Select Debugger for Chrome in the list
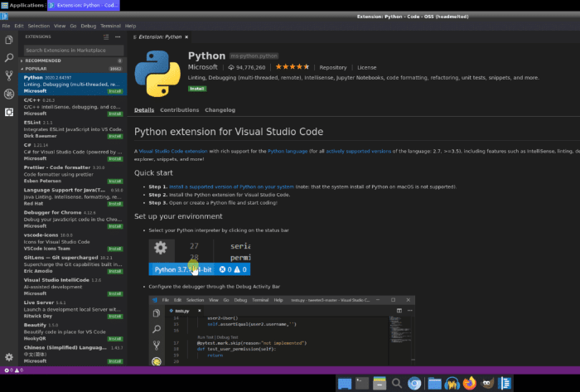This screenshot has width=580, height=392. point(73,219)
